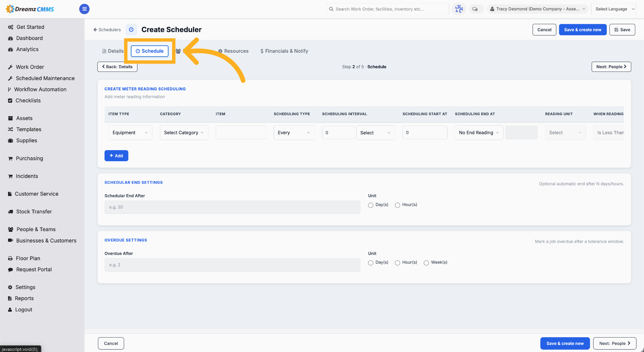Toggle the sidebar hamburger menu button
Screen dimensions: 644x352
pos(84,9)
